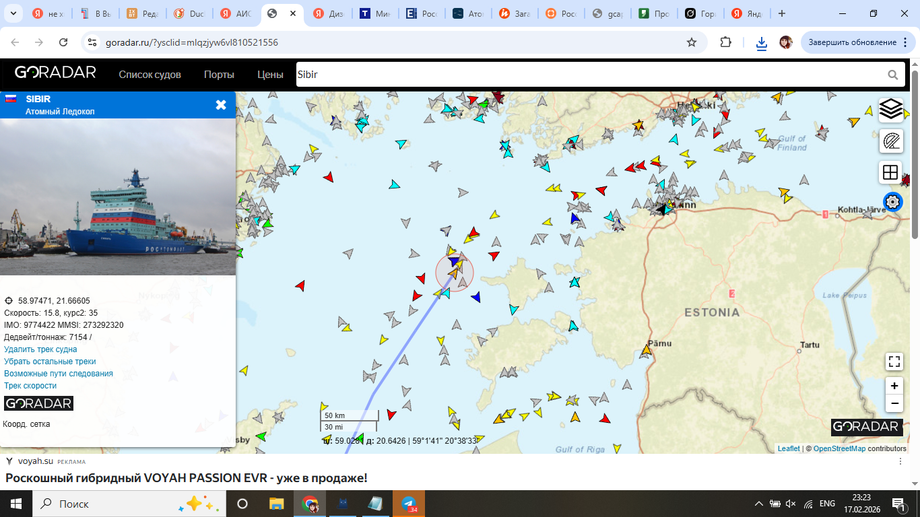The width and height of the screenshot is (920, 517).
Task: Zoom in the map with plus
Action: 894,386
